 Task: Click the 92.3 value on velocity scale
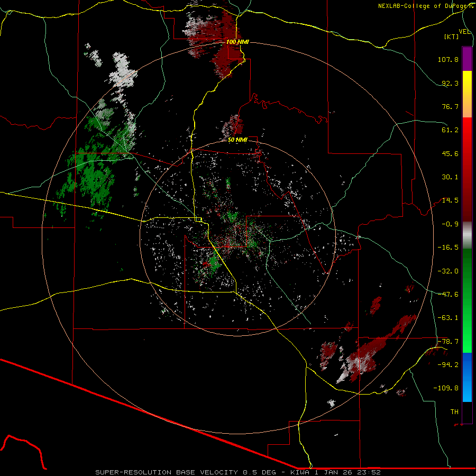pyautogui.click(x=450, y=83)
